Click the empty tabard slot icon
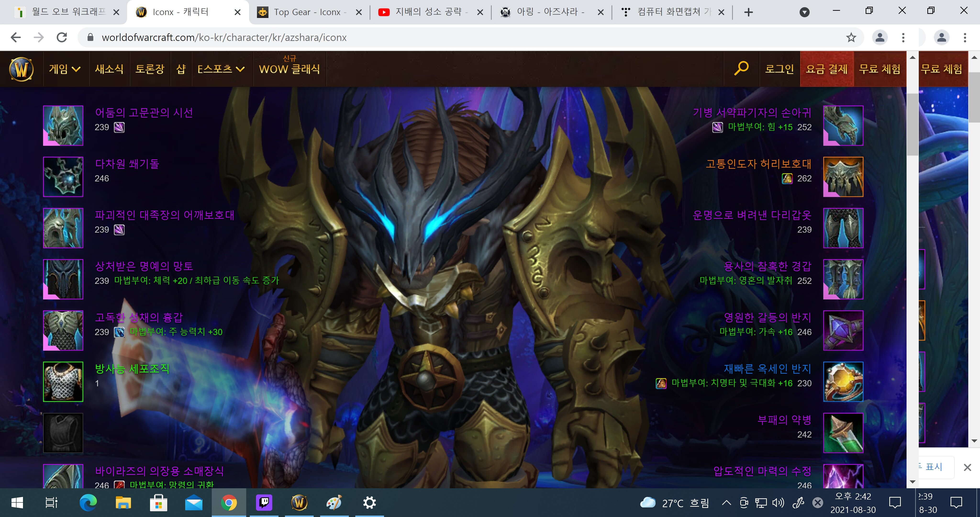The image size is (980, 517). pos(63,433)
